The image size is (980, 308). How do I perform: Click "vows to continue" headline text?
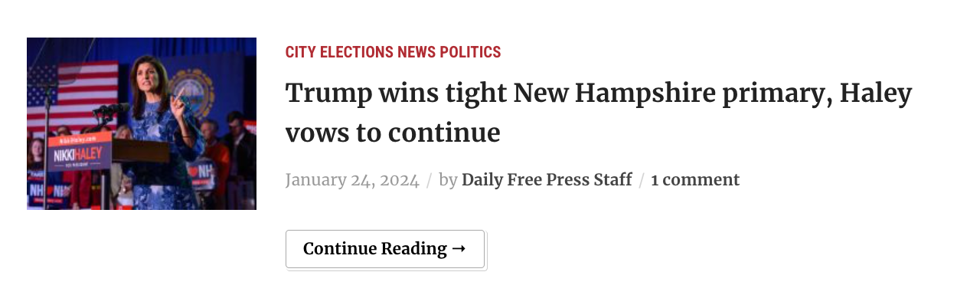pos(392,133)
